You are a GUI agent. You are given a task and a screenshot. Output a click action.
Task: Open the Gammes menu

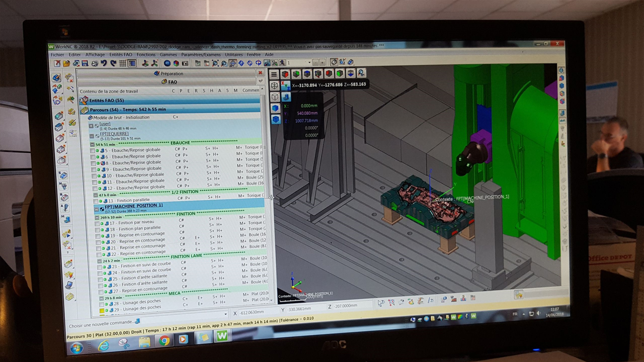tap(168, 54)
